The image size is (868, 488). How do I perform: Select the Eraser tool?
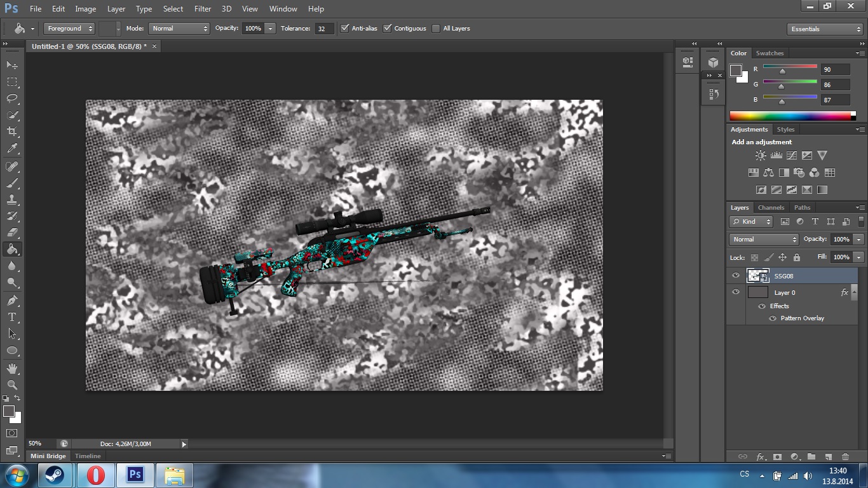(x=12, y=233)
